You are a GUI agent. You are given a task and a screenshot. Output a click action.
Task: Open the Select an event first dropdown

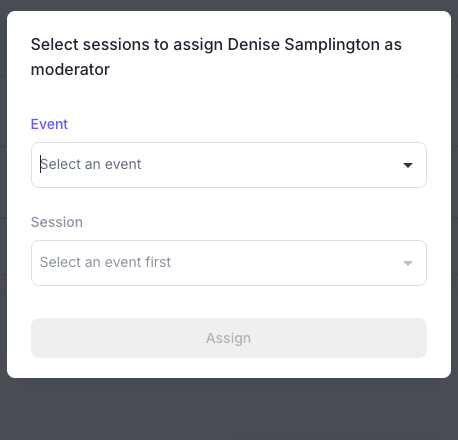(229, 263)
